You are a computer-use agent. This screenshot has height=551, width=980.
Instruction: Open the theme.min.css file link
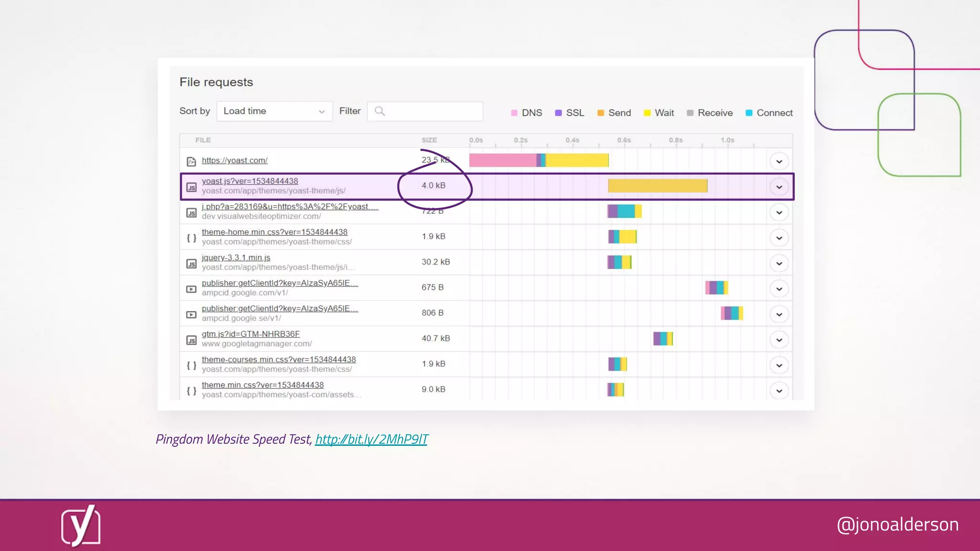click(x=262, y=385)
